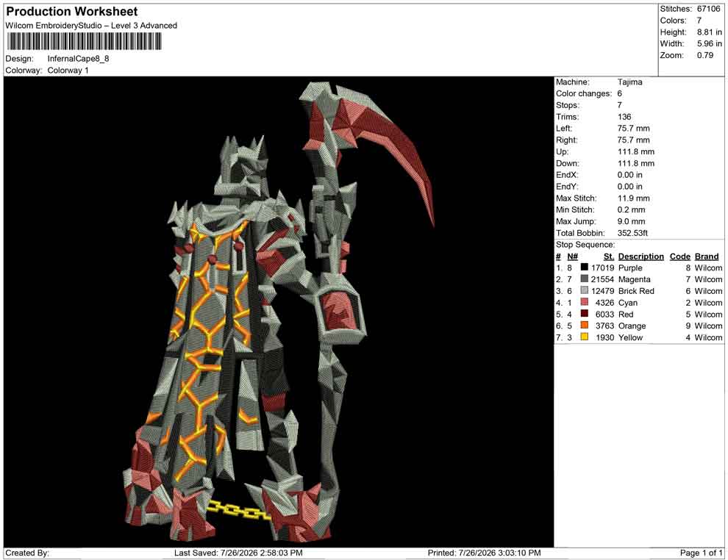Click the barcode under the worksheet title
Image resolution: width=728 pixels, height=560 pixels.
pyautogui.click(x=84, y=41)
